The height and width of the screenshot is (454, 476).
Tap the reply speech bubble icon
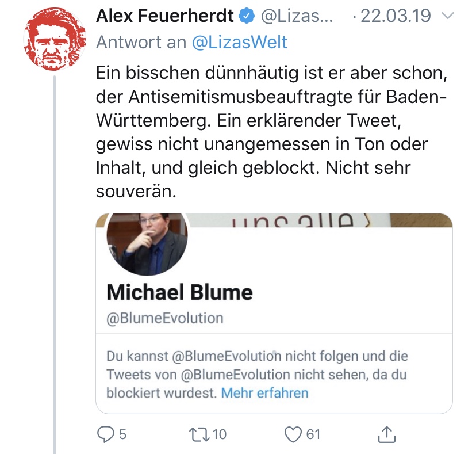click(x=105, y=434)
